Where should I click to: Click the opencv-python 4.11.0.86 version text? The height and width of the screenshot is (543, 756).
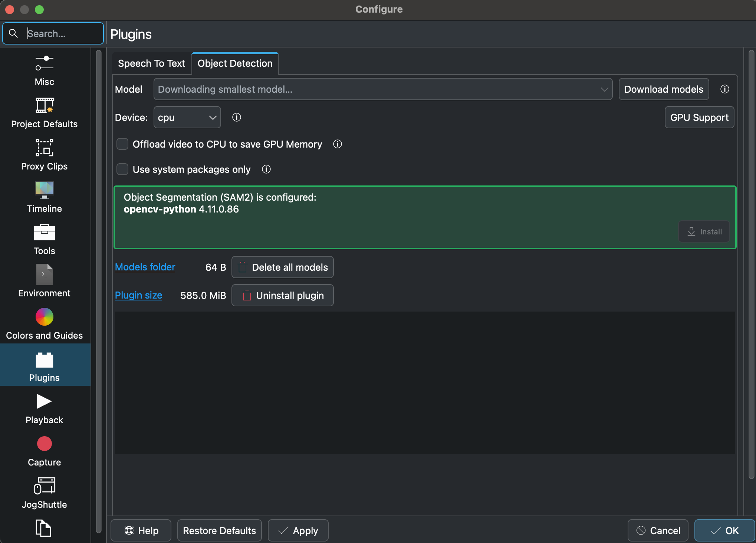[181, 209]
